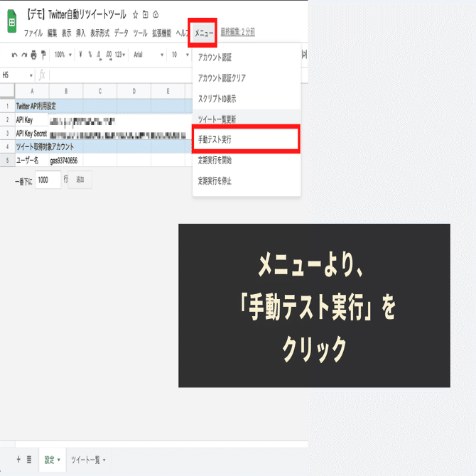Viewport: 476px width, 476px height.
Task: Open the font size 10 dropdown
Action: click(x=180, y=55)
